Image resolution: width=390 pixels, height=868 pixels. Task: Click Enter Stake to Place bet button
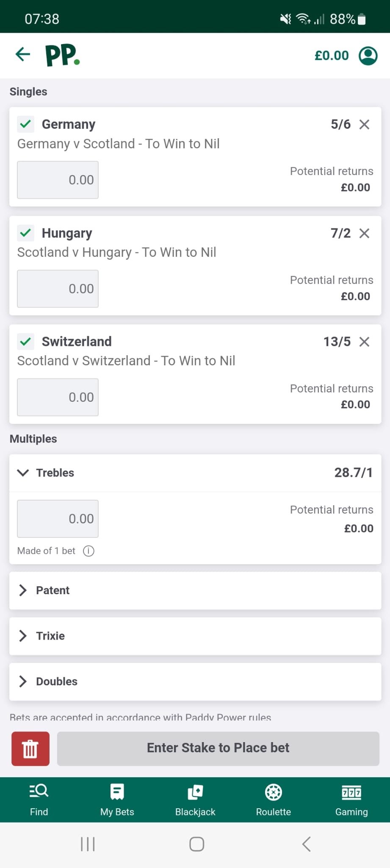coord(218,748)
